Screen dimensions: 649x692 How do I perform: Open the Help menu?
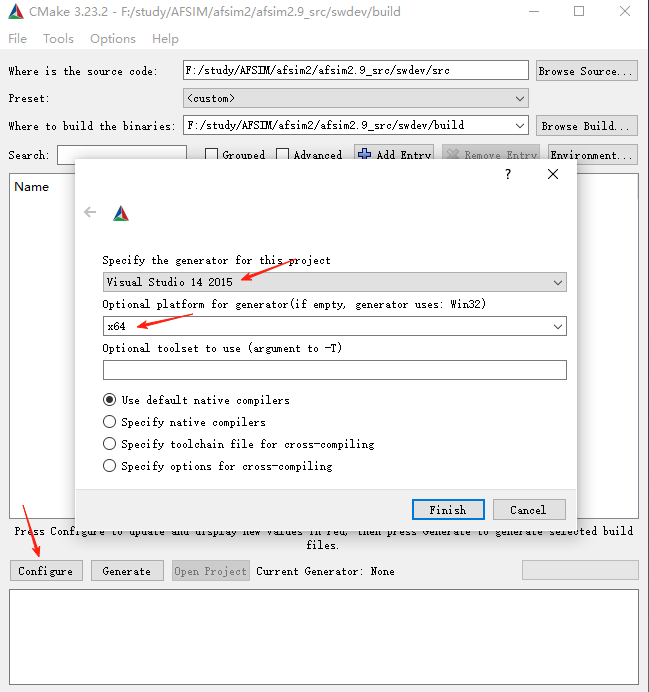click(x=165, y=39)
